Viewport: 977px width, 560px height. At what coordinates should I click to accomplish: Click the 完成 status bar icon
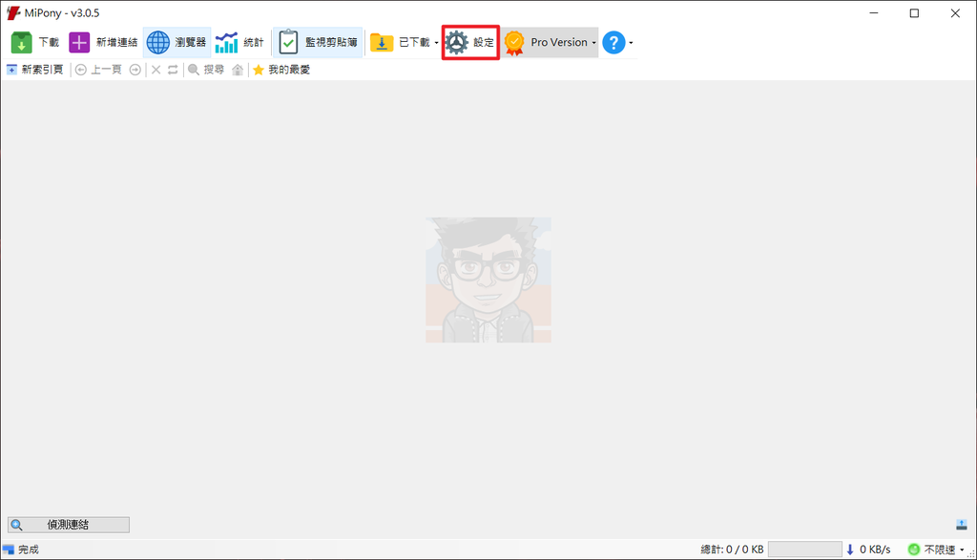pyautogui.click(x=8, y=550)
